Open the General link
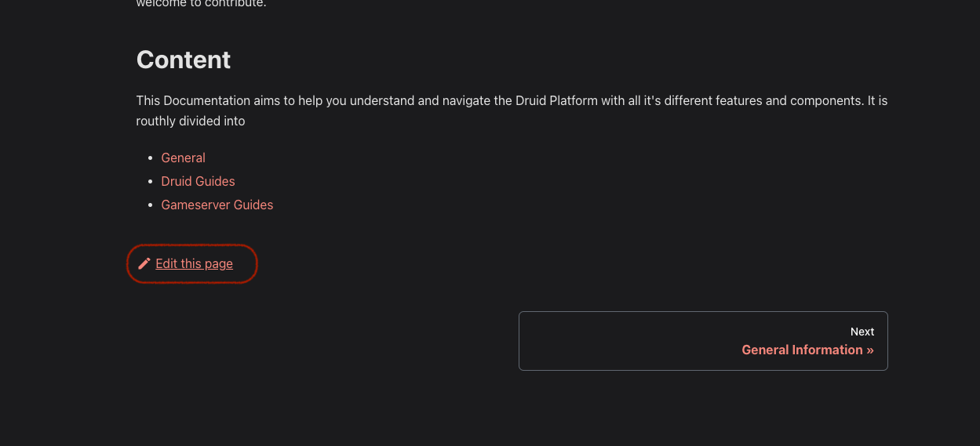The height and width of the screenshot is (446, 980). 183,158
